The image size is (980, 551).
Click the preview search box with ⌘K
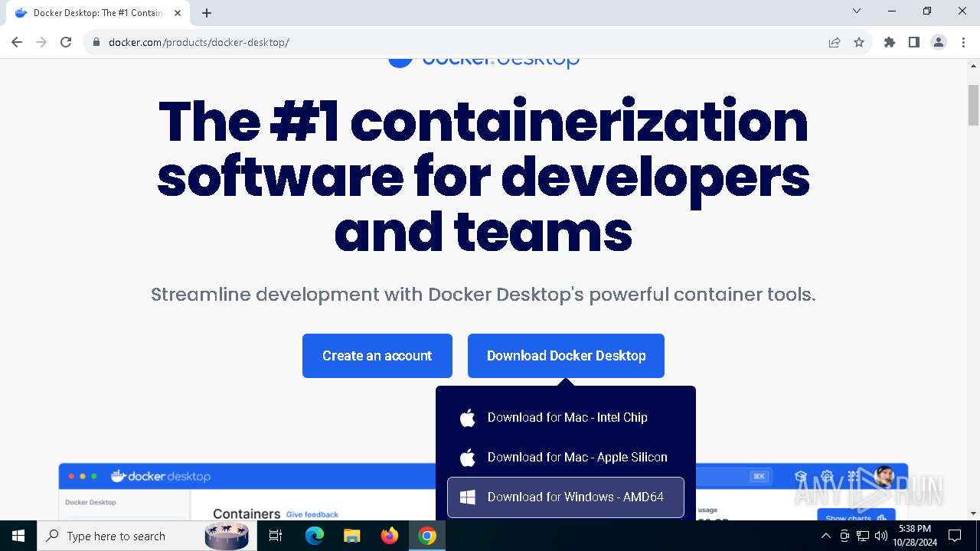click(733, 476)
